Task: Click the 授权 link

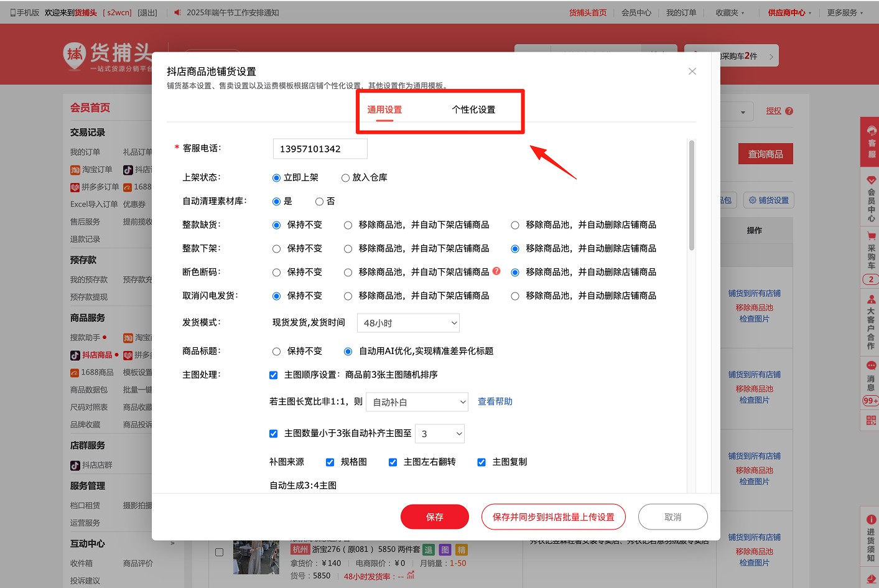Action: click(774, 111)
